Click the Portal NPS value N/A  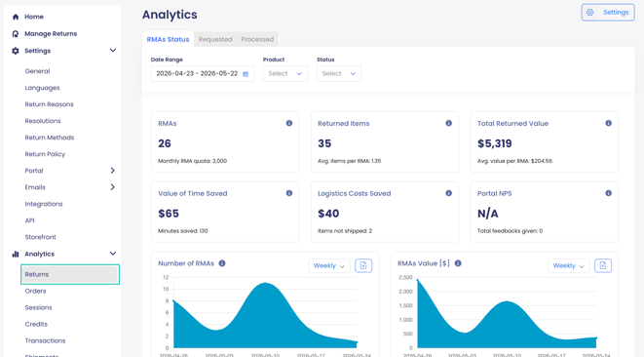click(x=487, y=214)
